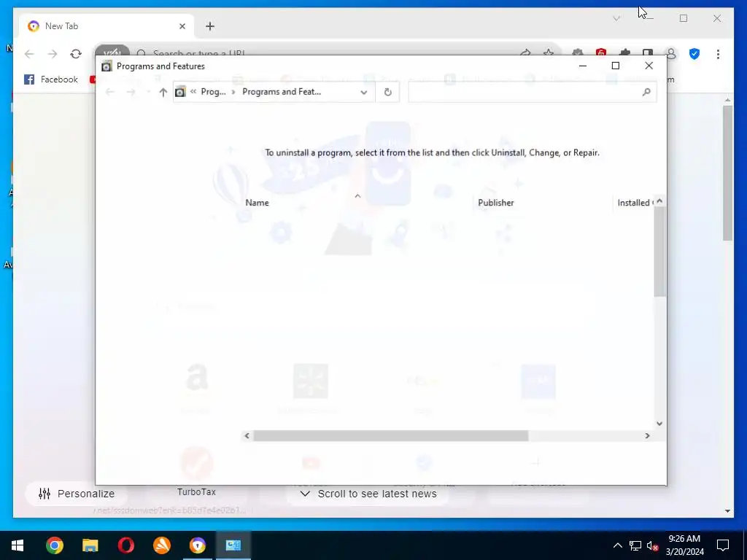Click the program list horizontal scrollbar thumb
This screenshot has width=747, height=560.
(x=391, y=436)
